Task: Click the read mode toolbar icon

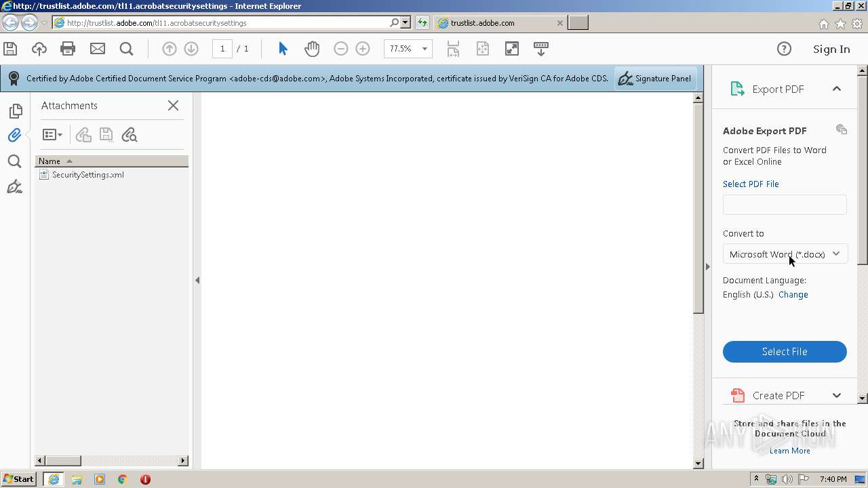Action: tap(541, 49)
